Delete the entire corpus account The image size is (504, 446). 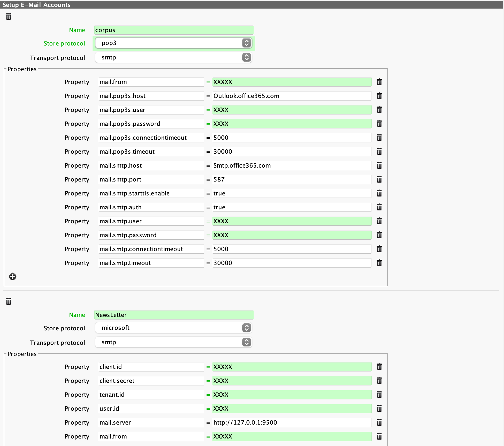point(9,17)
